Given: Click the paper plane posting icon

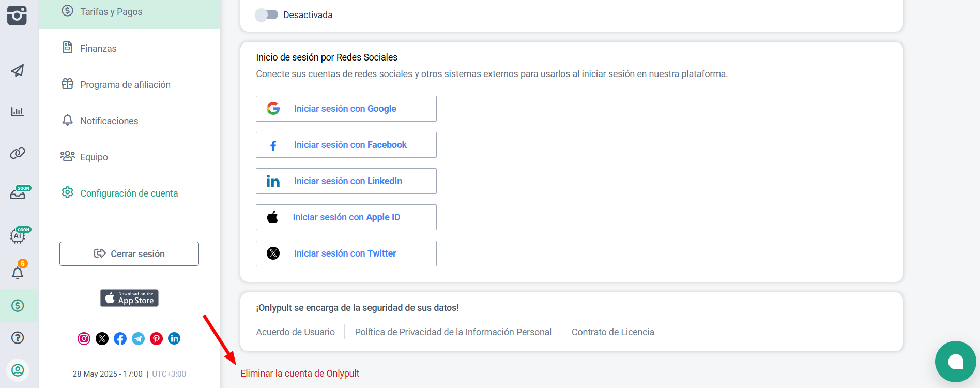Looking at the screenshot, I should (x=18, y=70).
